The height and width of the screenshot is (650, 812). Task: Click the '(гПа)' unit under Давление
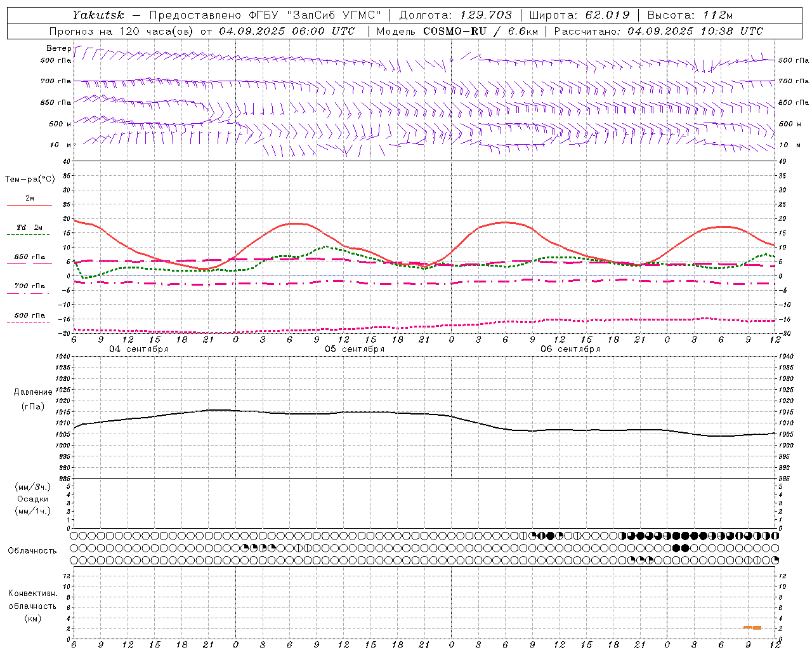[33, 406]
